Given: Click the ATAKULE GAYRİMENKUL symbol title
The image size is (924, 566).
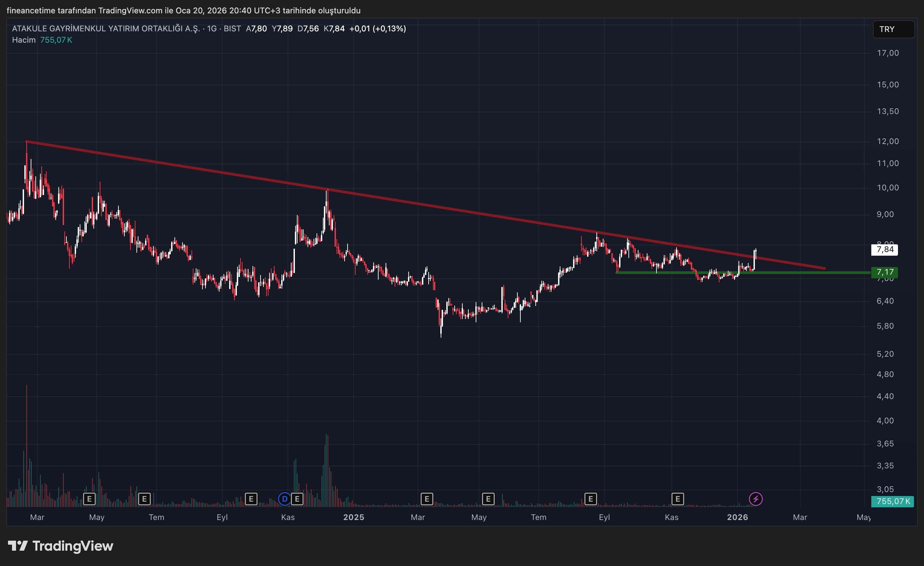Looking at the screenshot, I should [106, 29].
